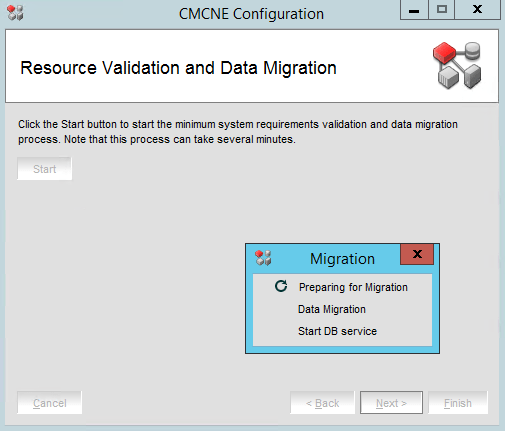
Task: Go to previous step with Back
Action: coord(322,403)
